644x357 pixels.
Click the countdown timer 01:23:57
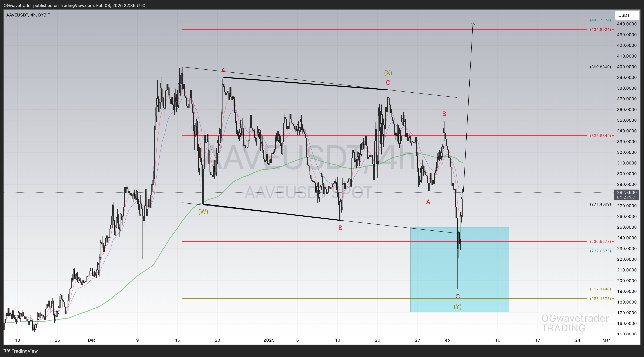(x=626, y=197)
